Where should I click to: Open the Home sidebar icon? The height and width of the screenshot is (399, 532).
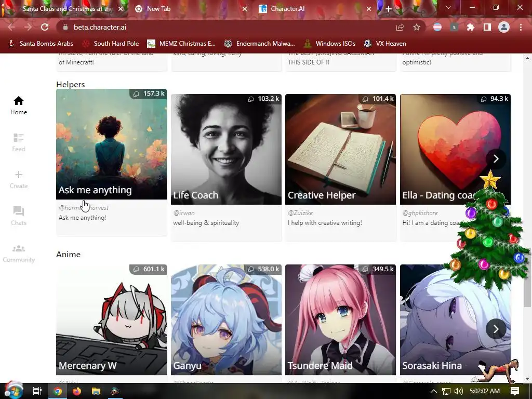click(18, 101)
